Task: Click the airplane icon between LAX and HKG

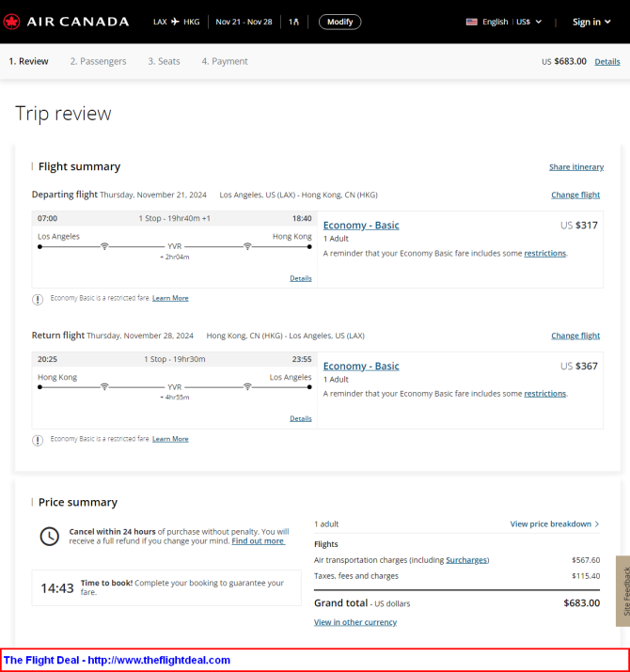Action: (x=175, y=22)
